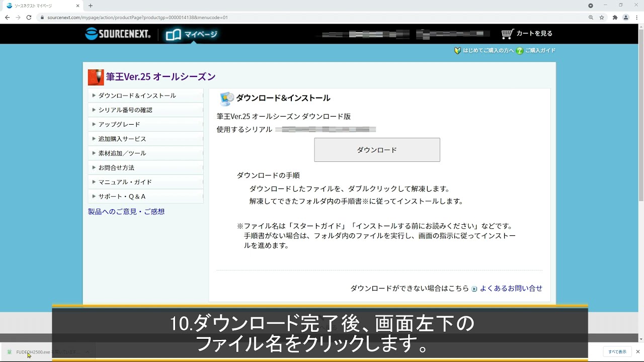
Task: Click the label 使用するシリアル
Action: 245,130
